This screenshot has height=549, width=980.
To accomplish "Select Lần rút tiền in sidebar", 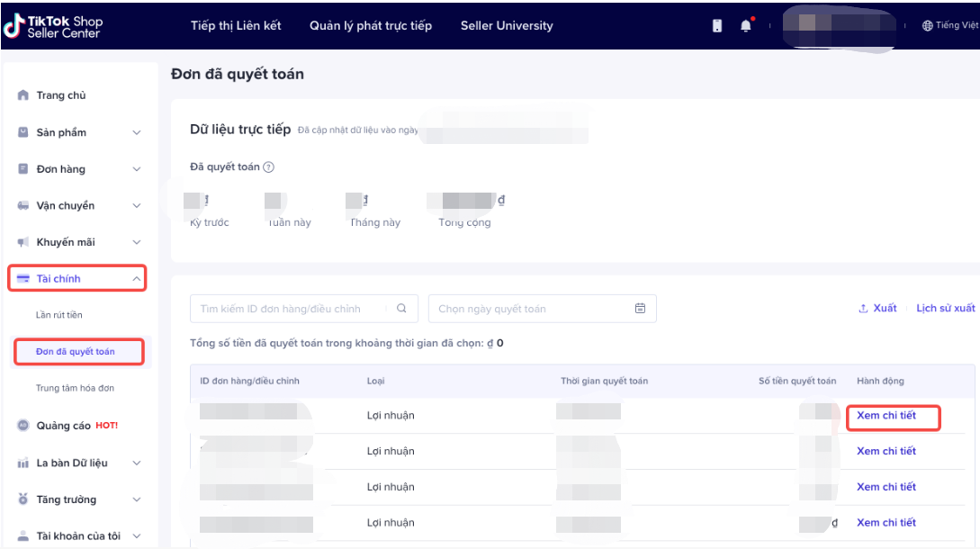I will [x=59, y=315].
